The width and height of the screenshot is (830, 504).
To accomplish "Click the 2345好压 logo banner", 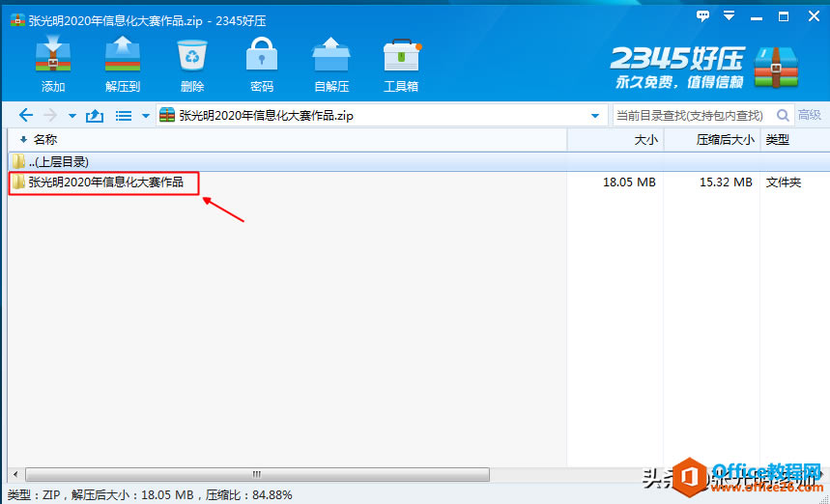I will click(704, 68).
